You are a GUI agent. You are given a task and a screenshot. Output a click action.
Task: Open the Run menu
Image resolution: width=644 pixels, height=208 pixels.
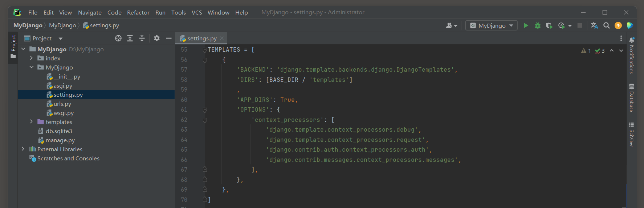coord(160,12)
